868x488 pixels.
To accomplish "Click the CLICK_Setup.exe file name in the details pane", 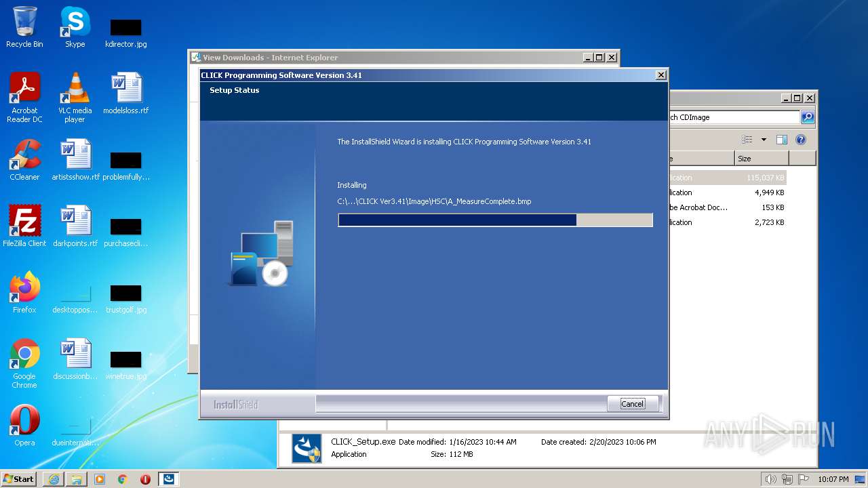I will coord(363,442).
